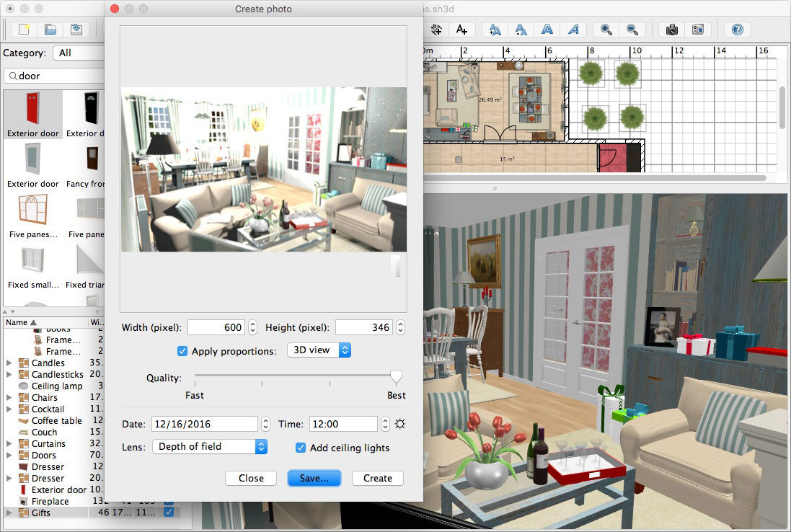Uncheck the Apply proportions checkbox
Image resolution: width=791 pixels, height=532 pixels.
[x=182, y=351]
